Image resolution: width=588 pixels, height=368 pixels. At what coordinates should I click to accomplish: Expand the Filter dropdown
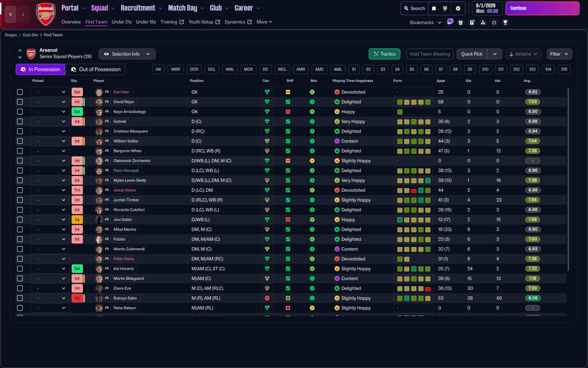click(560, 54)
